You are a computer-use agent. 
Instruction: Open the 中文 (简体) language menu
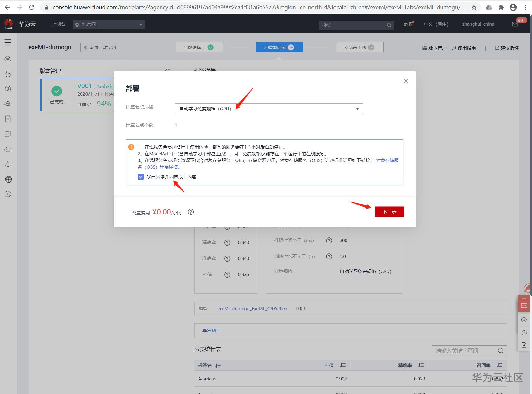[436, 24]
